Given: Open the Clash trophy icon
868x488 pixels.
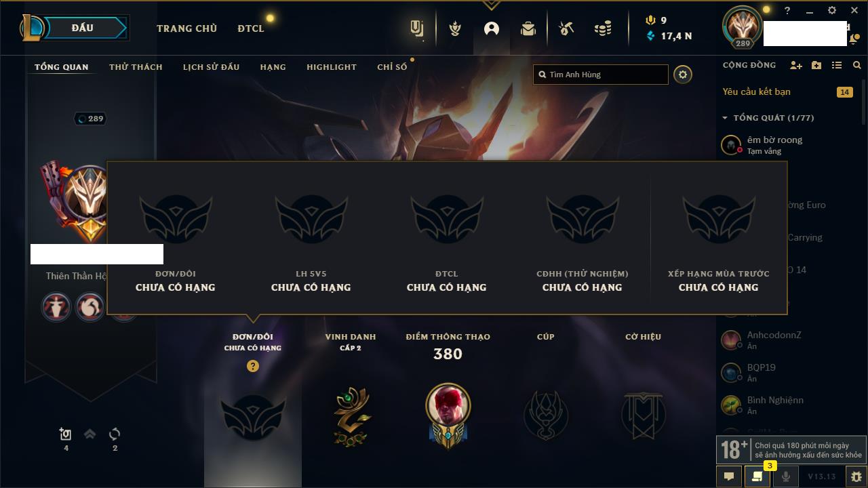Looking at the screenshot, I should [455, 28].
